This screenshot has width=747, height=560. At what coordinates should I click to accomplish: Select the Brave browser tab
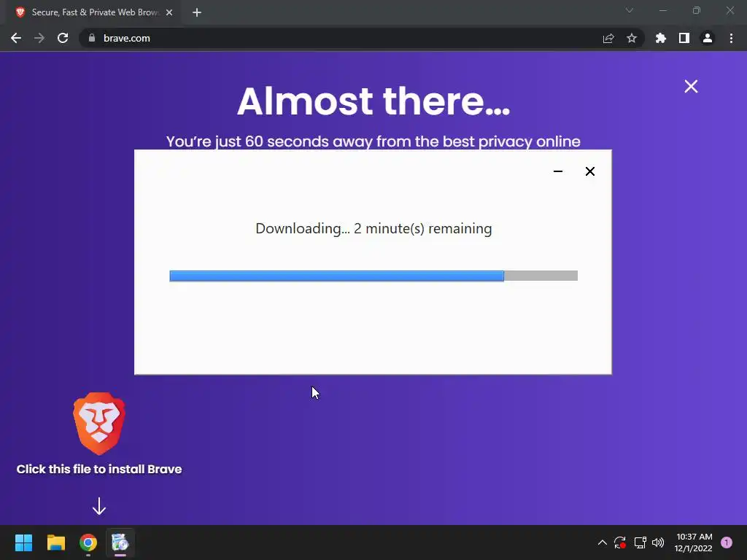pyautogui.click(x=94, y=12)
